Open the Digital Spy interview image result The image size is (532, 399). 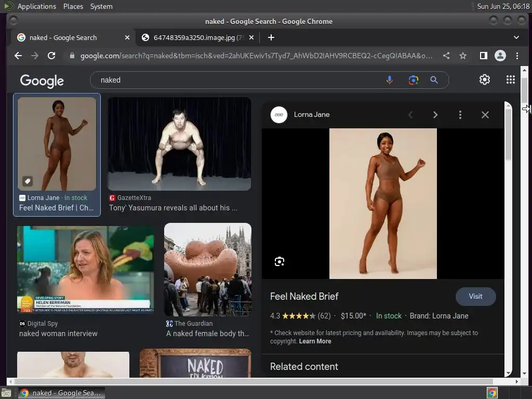coord(86,270)
